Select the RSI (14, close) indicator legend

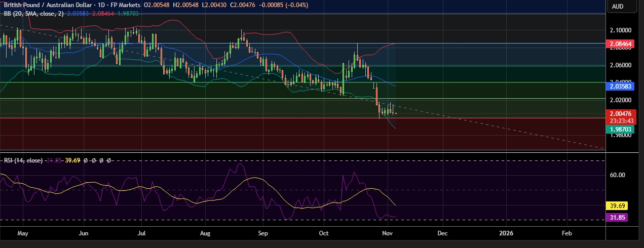[x=23, y=160]
